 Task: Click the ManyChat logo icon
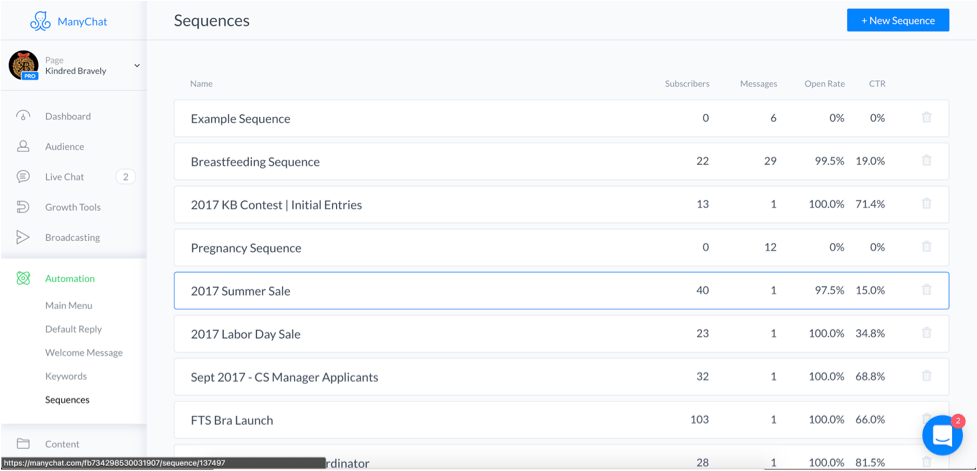click(x=41, y=21)
